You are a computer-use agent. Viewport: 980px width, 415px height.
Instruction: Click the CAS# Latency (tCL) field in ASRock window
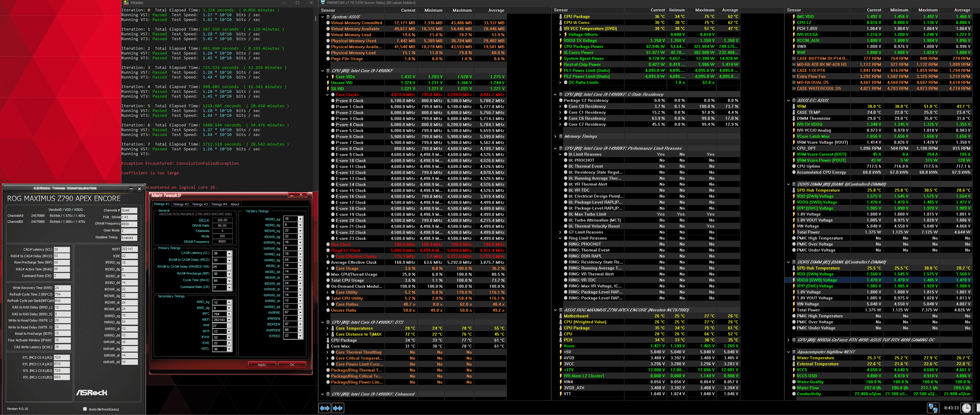(62, 250)
